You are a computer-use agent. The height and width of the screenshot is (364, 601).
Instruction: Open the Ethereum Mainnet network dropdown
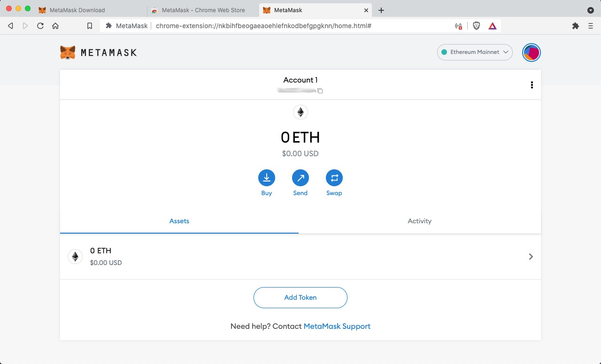pos(475,52)
